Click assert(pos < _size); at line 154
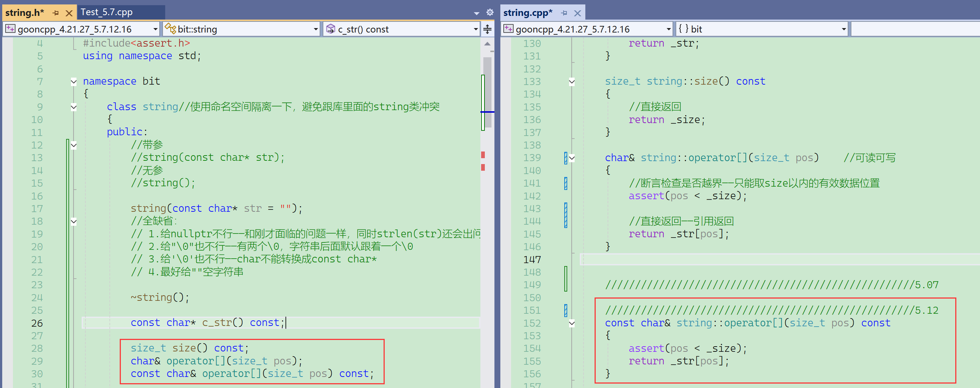Screen dimensions: 980x388 (688, 348)
